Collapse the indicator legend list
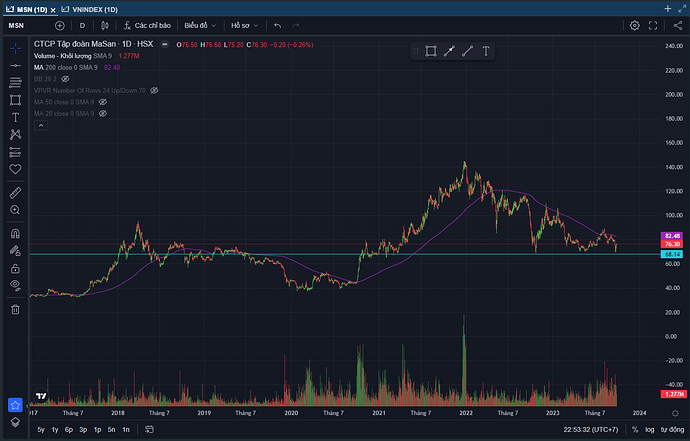The image size is (690, 441). tap(39, 125)
